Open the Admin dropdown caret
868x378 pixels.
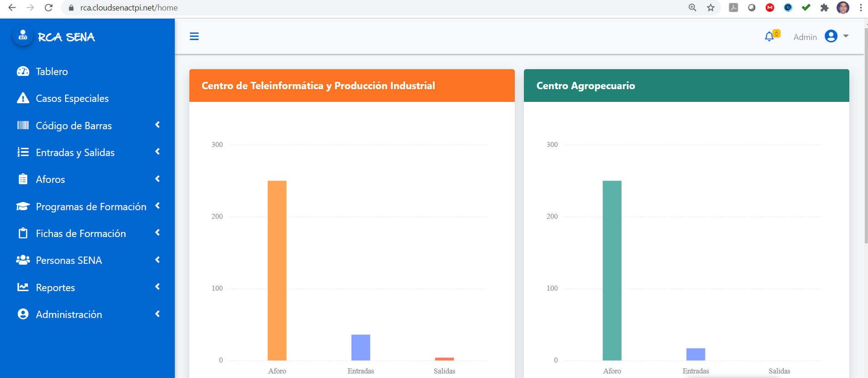[x=846, y=36]
